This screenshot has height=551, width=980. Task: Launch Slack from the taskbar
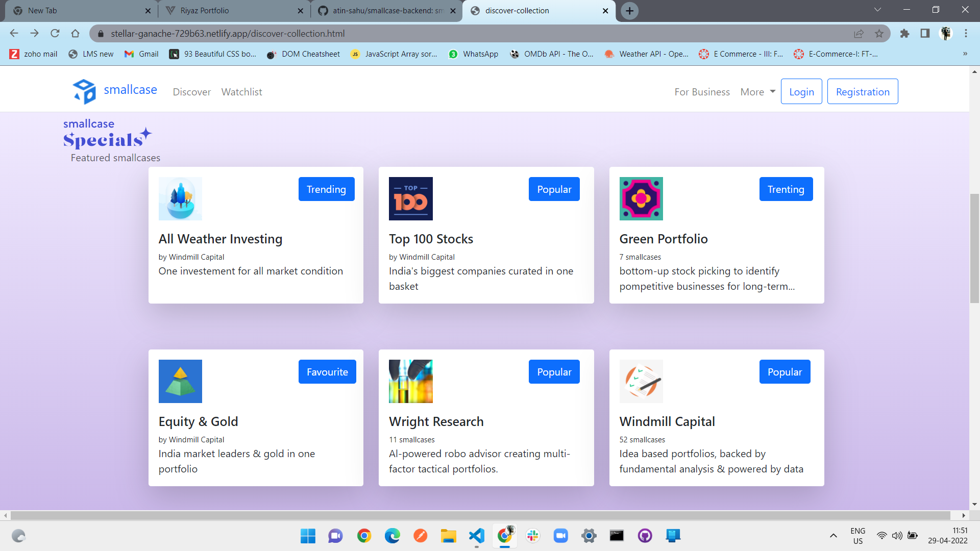click(533, 536)
